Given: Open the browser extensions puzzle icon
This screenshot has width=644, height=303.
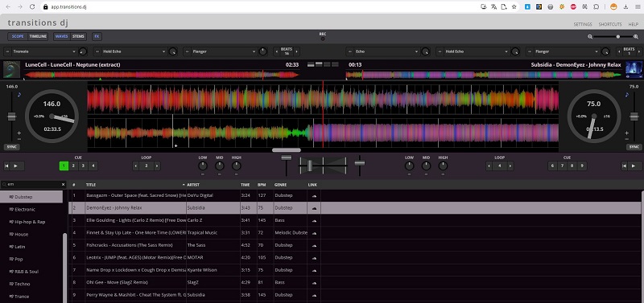Looking at the screenshot, I should coord(596,6).
